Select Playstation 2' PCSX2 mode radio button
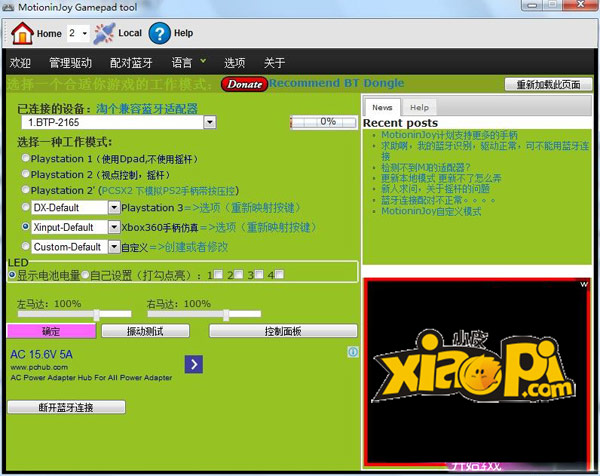600x476 pixels. pyautogui.click(x=26, y=189)
